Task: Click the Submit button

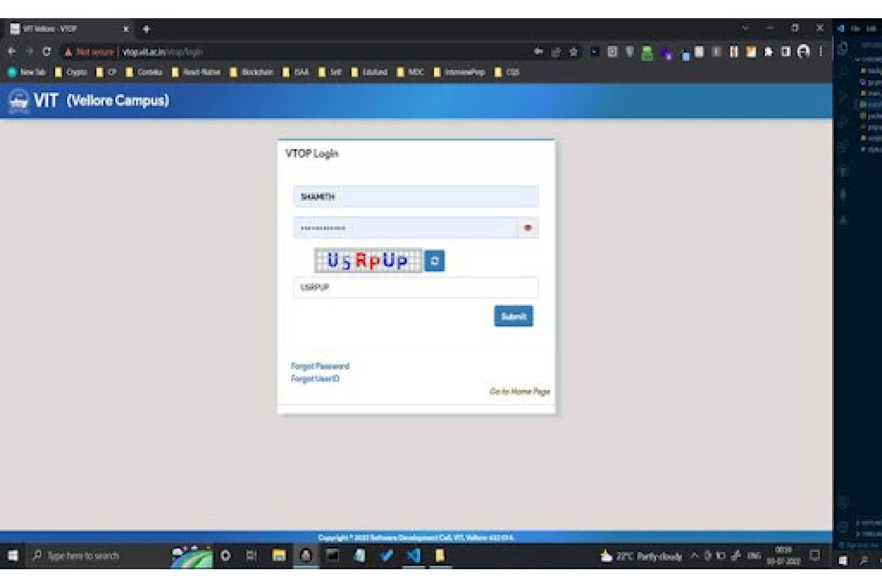Action: [x=513, y=316]
